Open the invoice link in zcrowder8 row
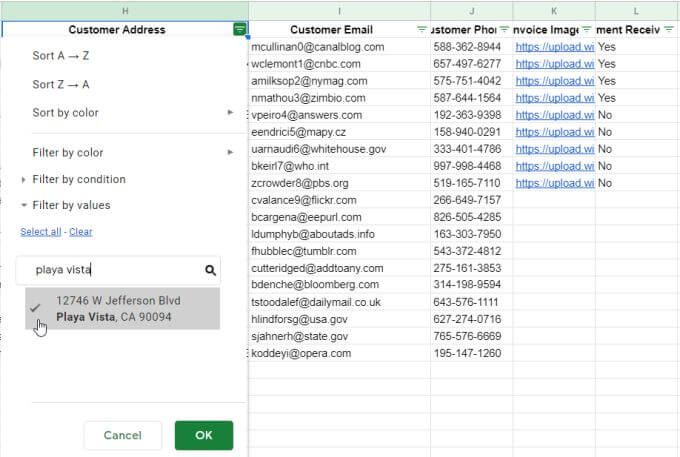 [x=555, y=183]
